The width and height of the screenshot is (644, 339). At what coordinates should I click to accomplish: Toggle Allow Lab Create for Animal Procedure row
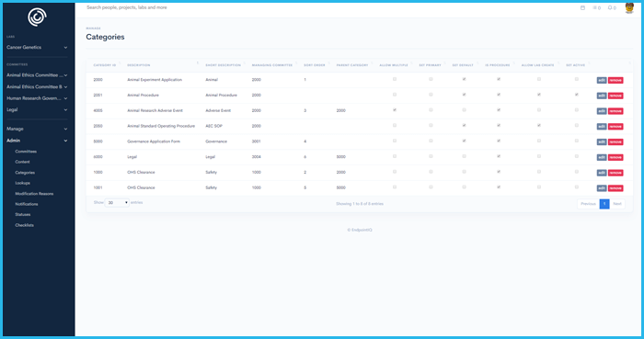pos(539,95)
